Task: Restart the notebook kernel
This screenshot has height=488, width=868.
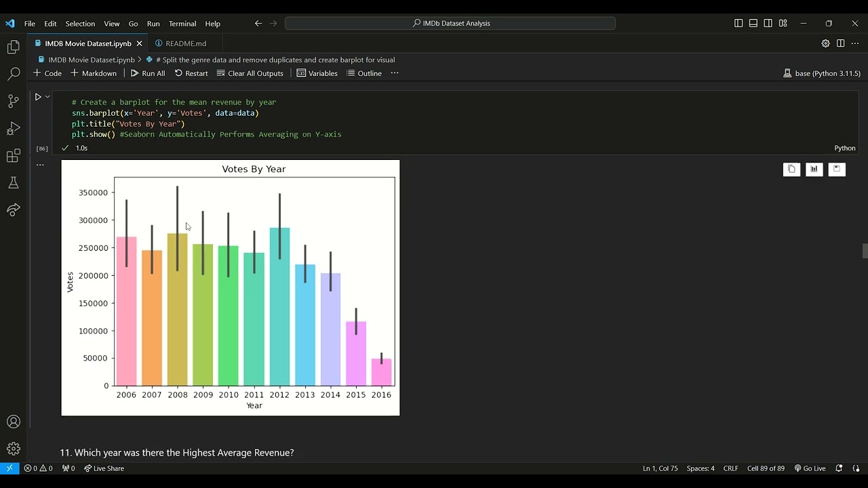Action: point(191,73)
